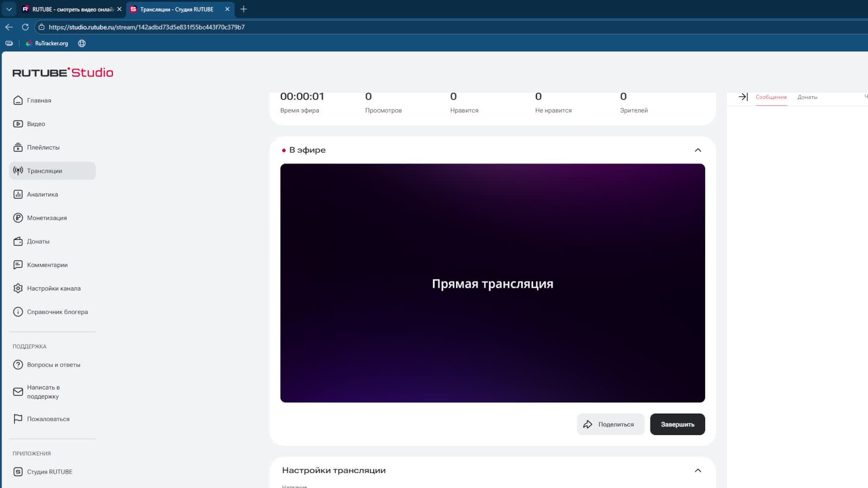Open browser tab list dropdown arrow

9,9
